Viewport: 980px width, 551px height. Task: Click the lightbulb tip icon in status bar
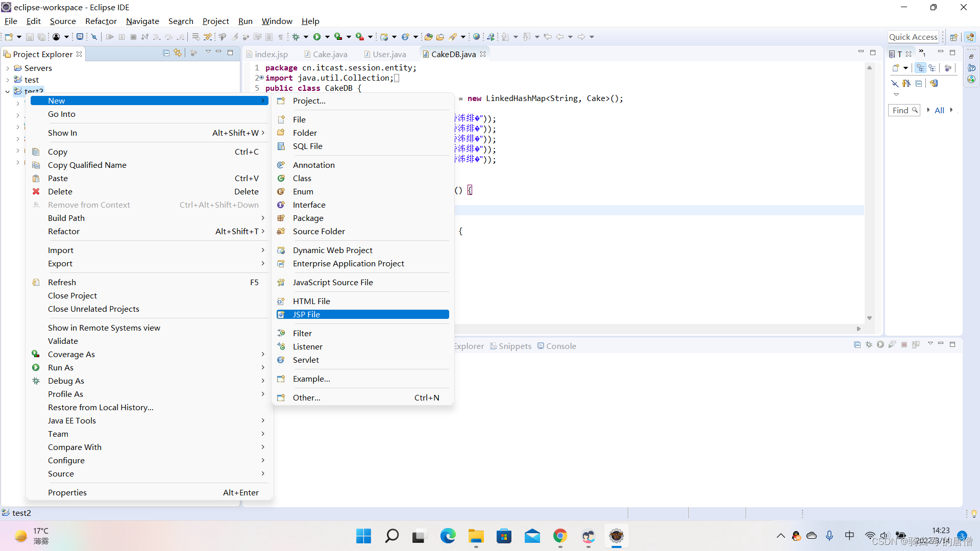pyautogui.click(x=974, y=513)
